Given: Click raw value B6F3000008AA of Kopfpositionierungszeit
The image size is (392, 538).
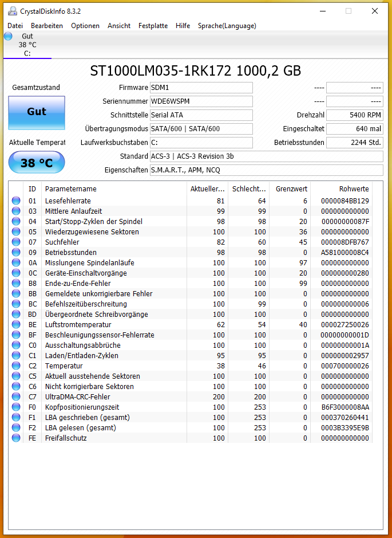Looking at the screenshot, I should 345,407.
